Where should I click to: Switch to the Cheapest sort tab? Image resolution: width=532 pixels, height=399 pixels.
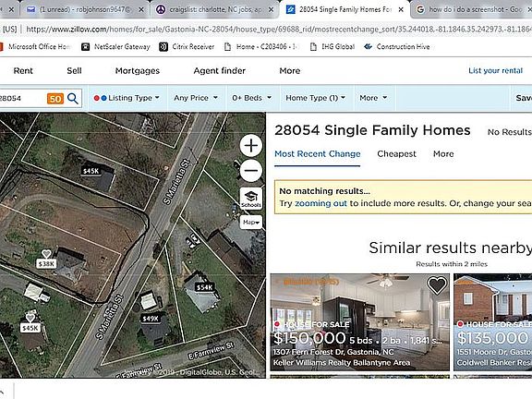coord(396,153)
